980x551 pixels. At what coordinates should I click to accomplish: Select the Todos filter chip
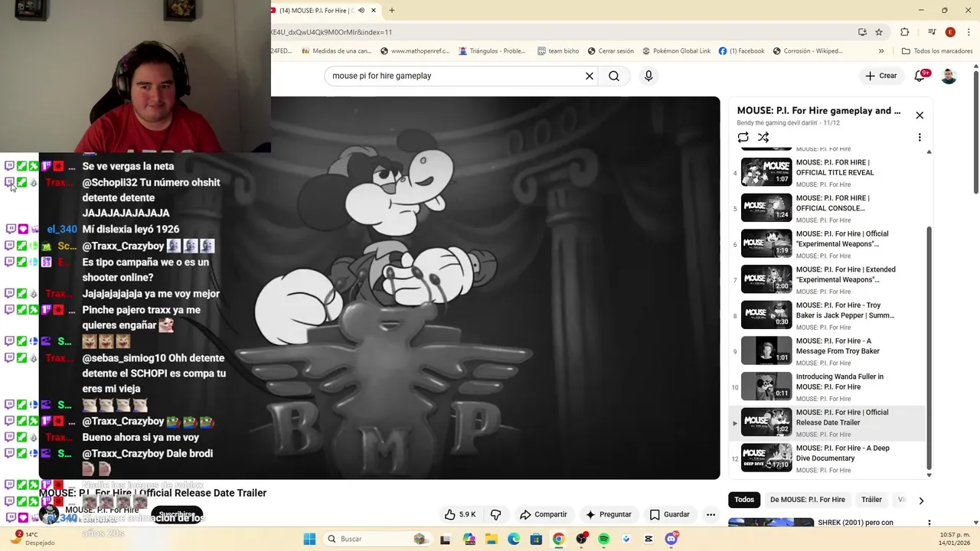click(744, 500)
